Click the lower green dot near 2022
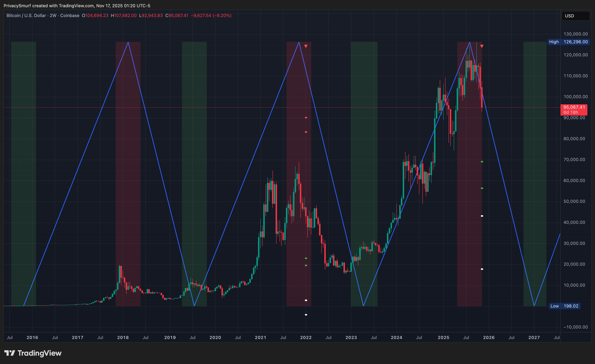Image resolution: width=595 pixels, height=364 pixels. (x=306, y=265)
